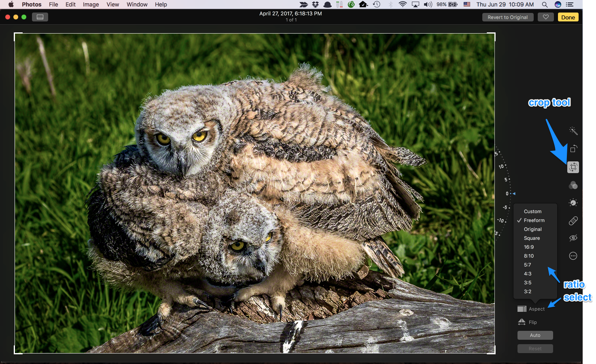Screen dimensions: 596x364
Task: Click the favorite heart button
Action: (545, 17)
